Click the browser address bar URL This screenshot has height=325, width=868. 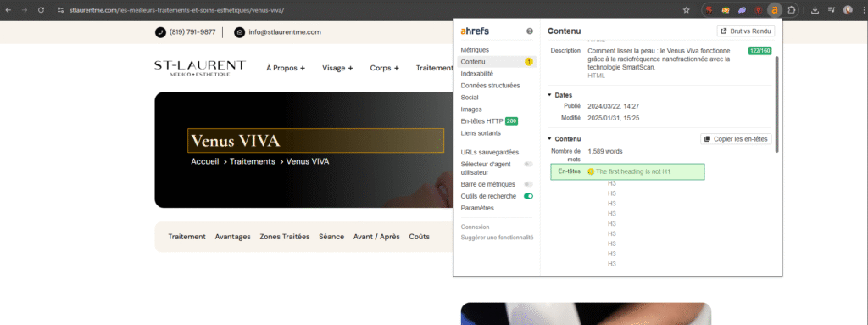click(177, 10)
